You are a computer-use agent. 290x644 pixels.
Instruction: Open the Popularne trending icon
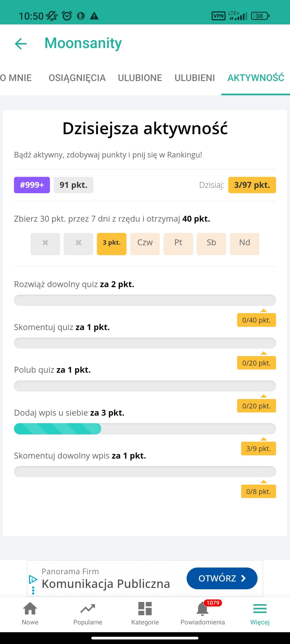coord(88,608)
